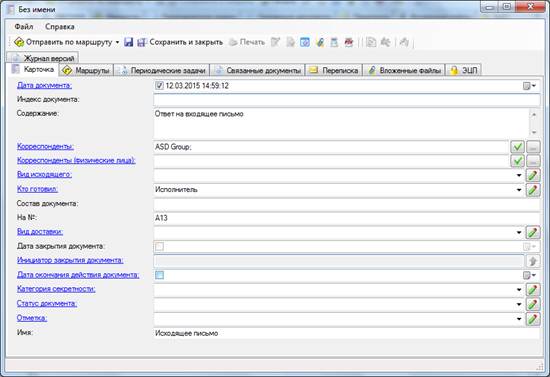The image size is (550, 377).
Task: Click into Содержание text area
Action: tap(341, 123)
